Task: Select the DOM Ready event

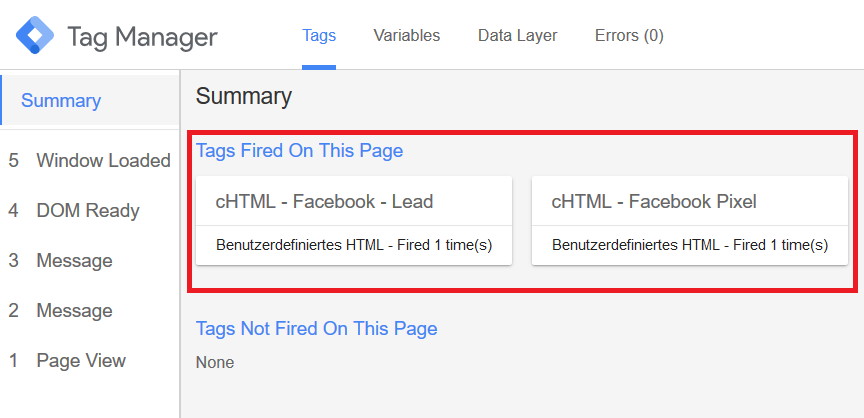Action: (x=90, y=210)
